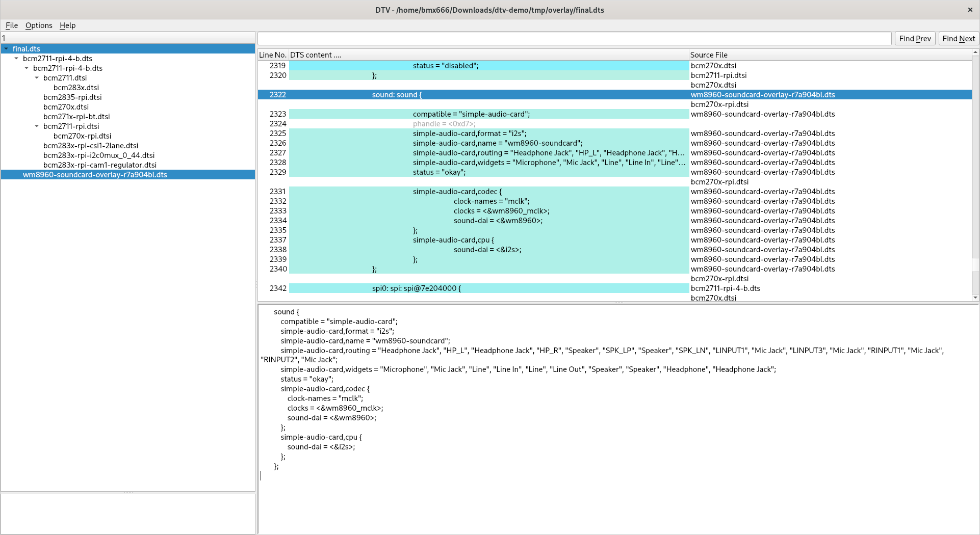Image resolution: width=980 pixels, height=535 pixels.
Task: Select wm8960-soundcard-overlay-r7a904bl.dts tree item
Action: pyautogui.click(x=95, y=175)
